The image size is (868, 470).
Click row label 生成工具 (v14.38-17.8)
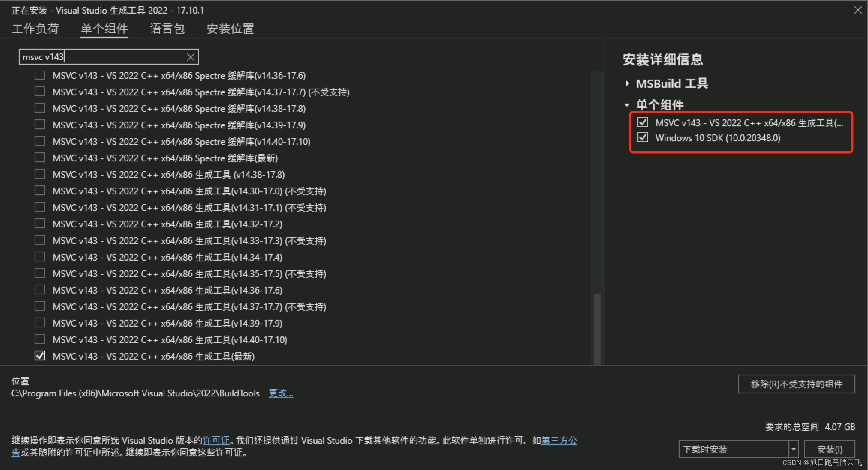point(169,175)
